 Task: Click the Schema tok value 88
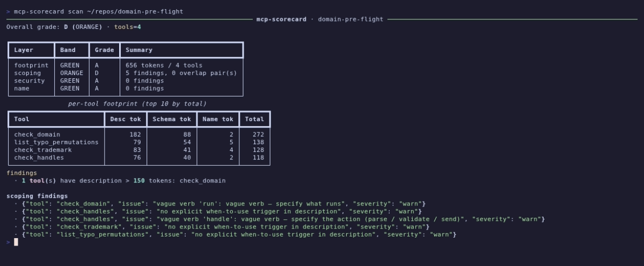(187, 135)
